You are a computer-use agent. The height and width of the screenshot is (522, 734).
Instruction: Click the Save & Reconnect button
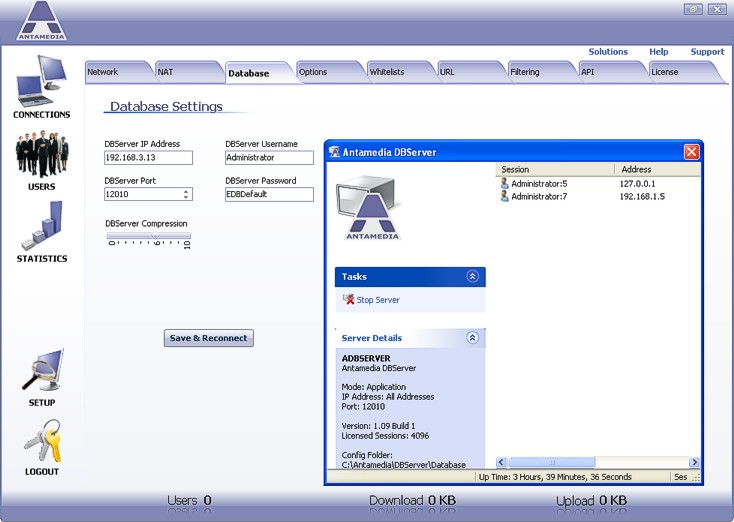coord(209,338)
